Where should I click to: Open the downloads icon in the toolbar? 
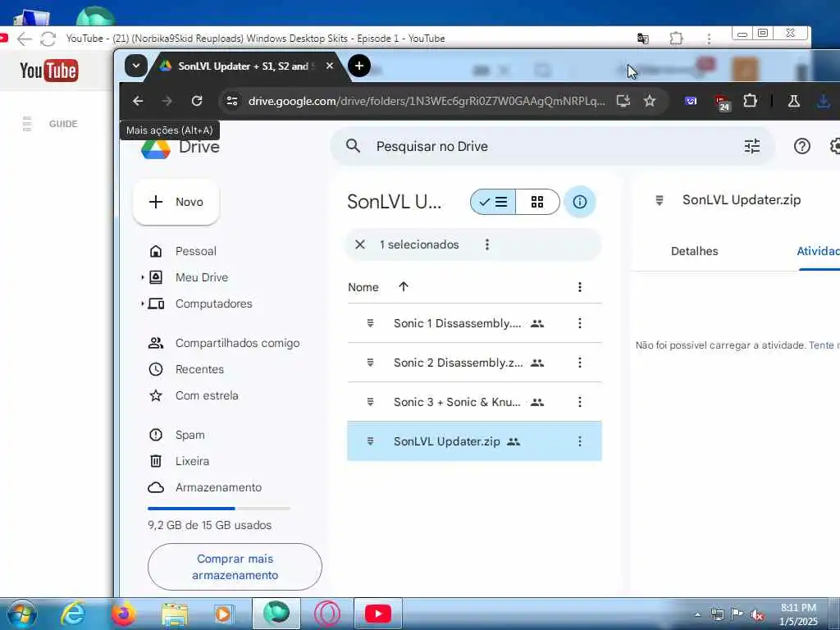point(824,101)
